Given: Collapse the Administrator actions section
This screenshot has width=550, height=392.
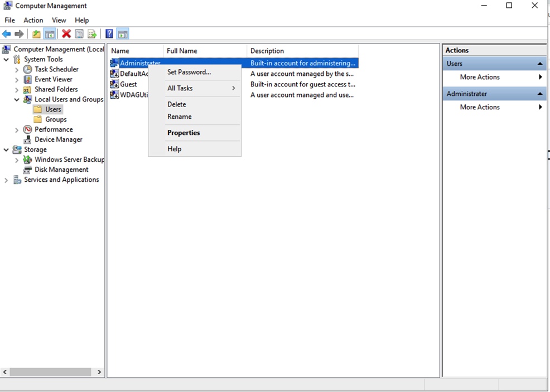Looking at the screenshot, I should pos(539,94).
